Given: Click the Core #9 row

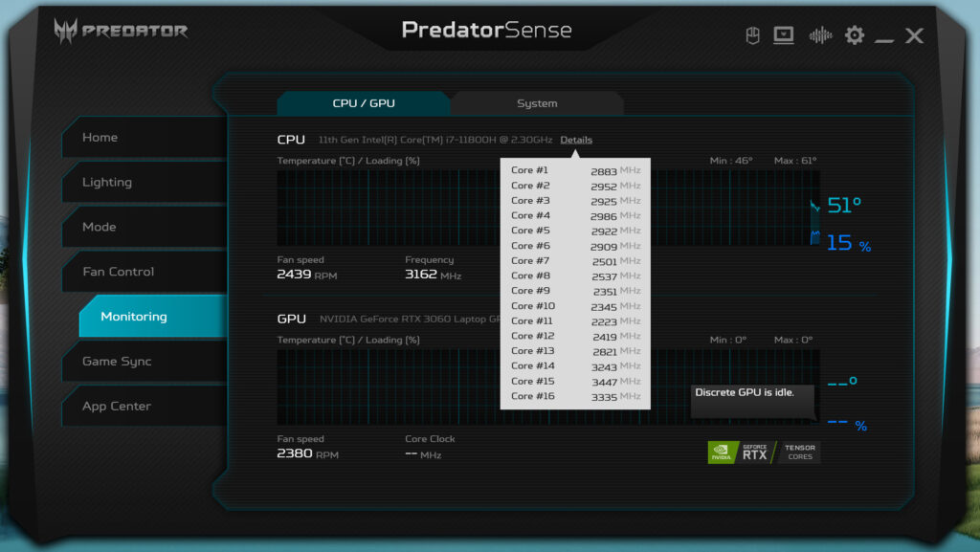Looking at the screenshot, I should tap(575, 291).
